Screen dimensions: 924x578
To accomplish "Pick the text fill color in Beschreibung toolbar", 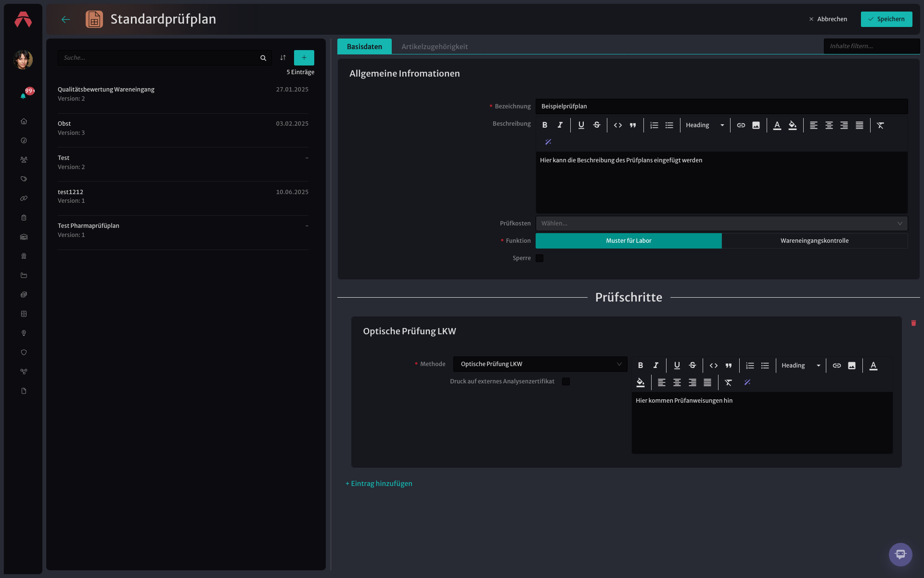I will pos(792,125).
